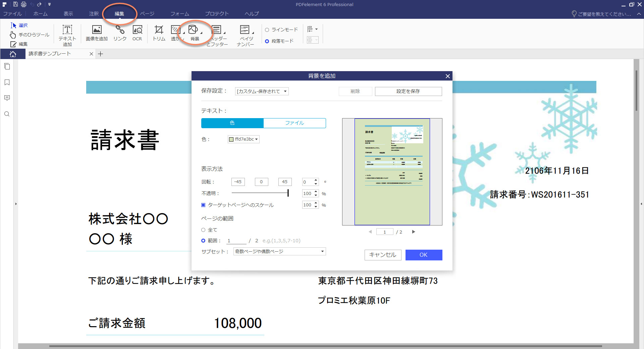
Task: Click the color swatch ffd7e3bc
Action: coord(231,139)
